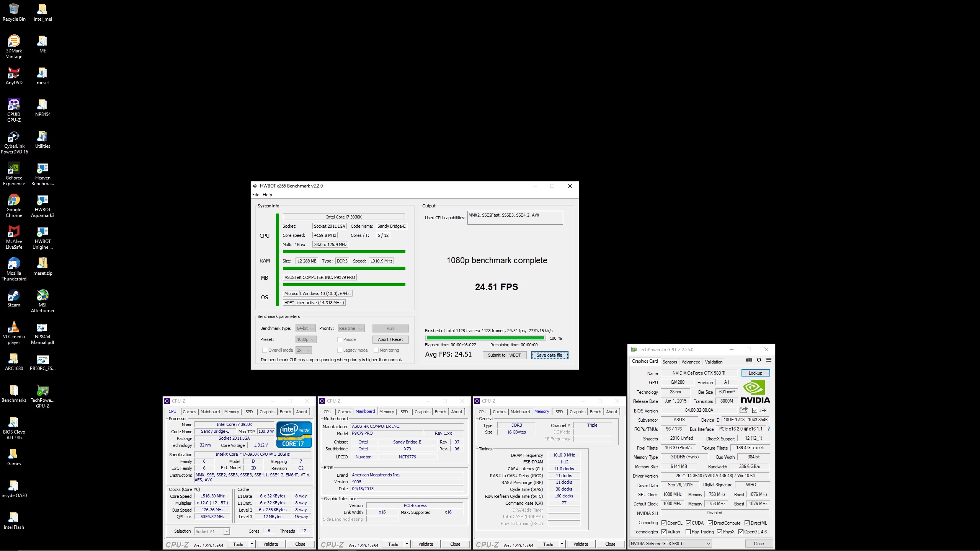
Task: Open Caches tab in first CPU-Z window
Action: pyautogui.click(x=189, y=412)
